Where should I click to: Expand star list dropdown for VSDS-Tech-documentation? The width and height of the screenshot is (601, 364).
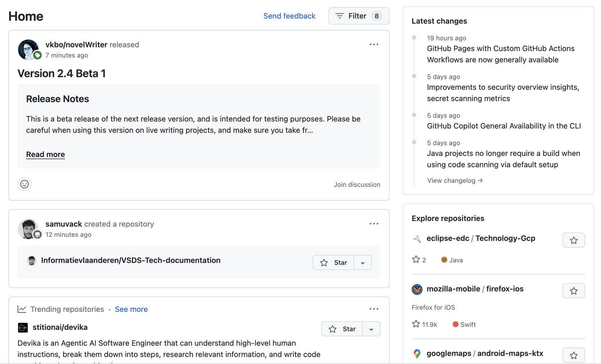pyautogui.click(x=362, y=262)
